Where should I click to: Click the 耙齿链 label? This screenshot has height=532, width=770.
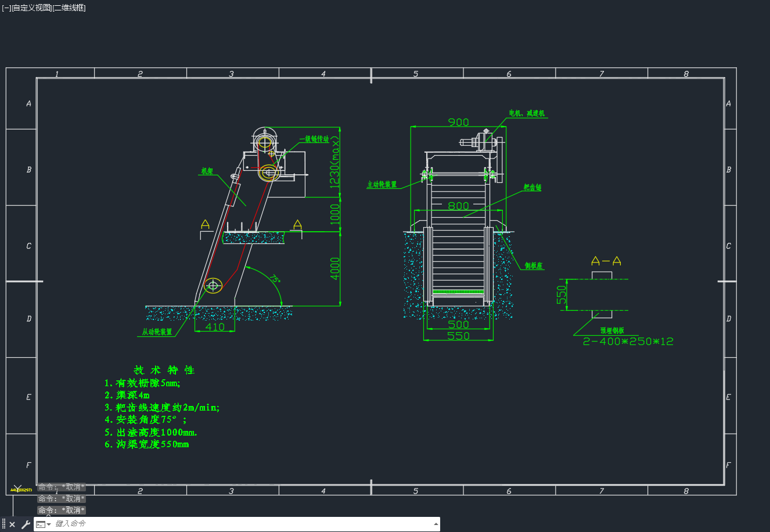[x=532, y=188]
